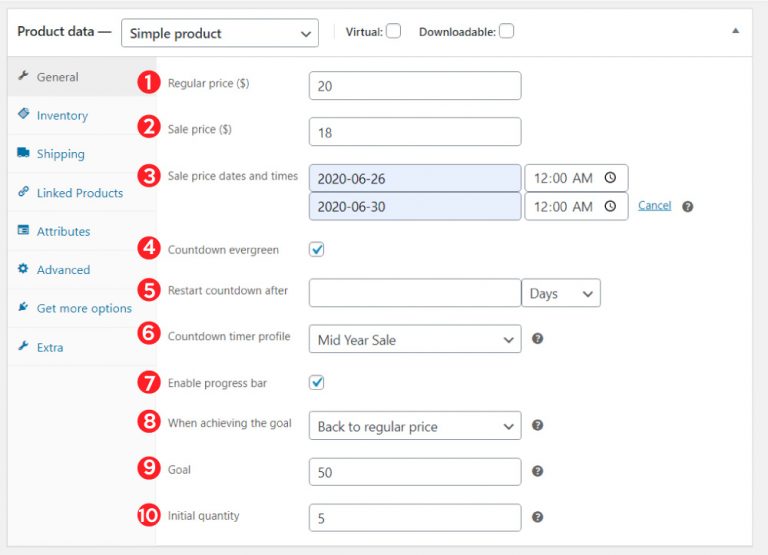
Task: Uncheck the Countdown evergreen checkbox
Action: point(316,249)
